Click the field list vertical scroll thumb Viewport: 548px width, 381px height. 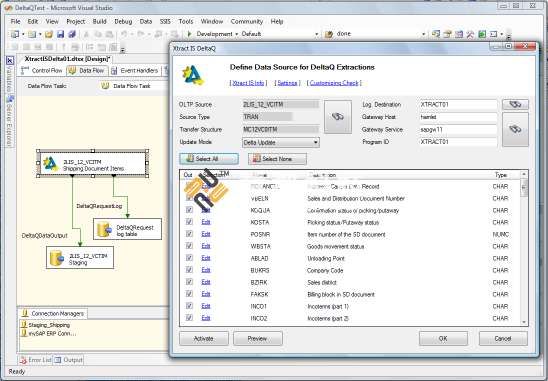point(524,188)
